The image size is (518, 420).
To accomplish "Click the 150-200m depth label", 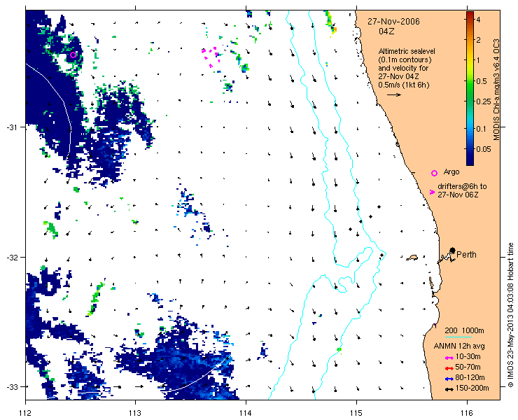I will 472,388.
